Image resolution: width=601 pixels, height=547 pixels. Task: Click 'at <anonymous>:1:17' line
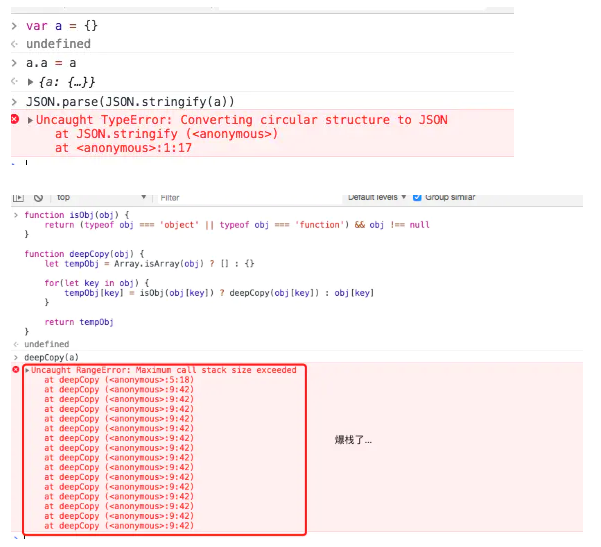click(123, 148)
